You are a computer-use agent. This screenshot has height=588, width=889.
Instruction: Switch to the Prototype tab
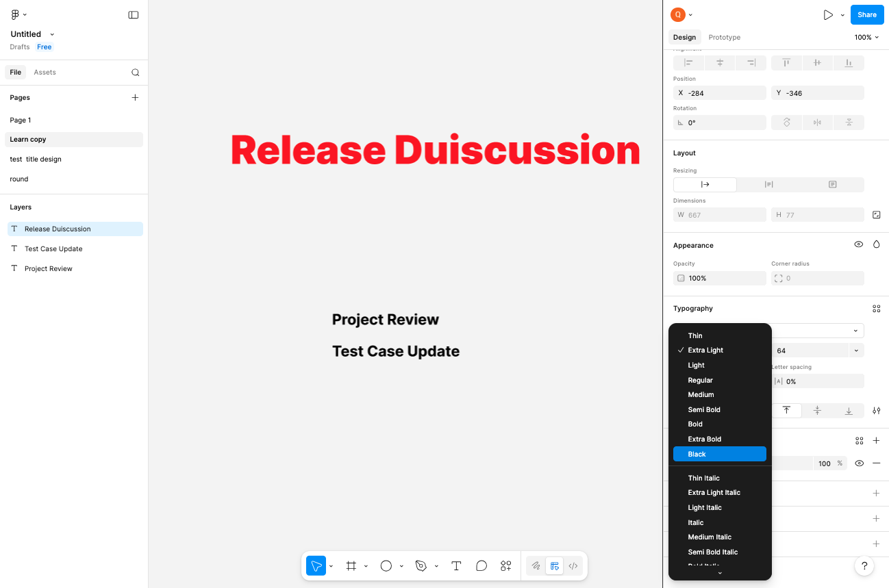click(x=724, y=38)
